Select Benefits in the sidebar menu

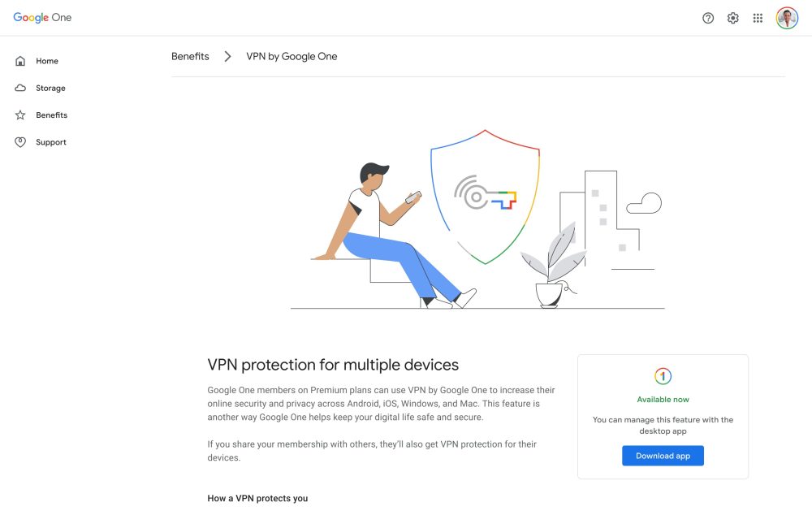51,115
